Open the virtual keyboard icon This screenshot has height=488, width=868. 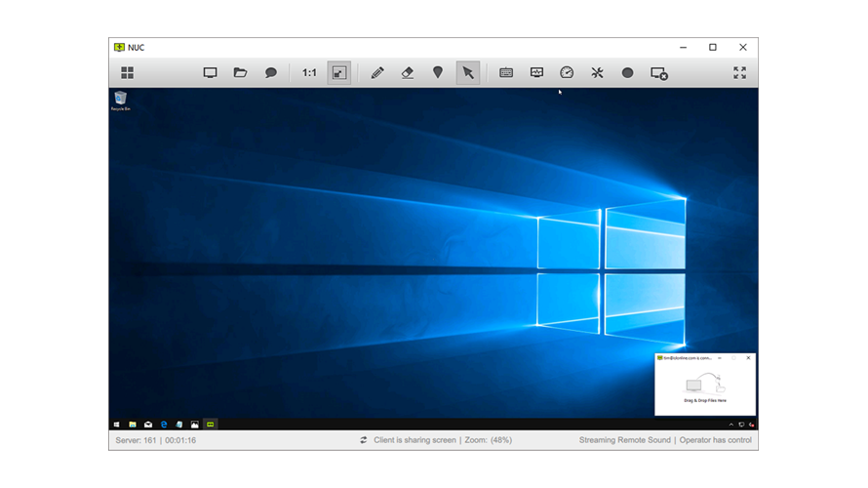pos(506,73)
